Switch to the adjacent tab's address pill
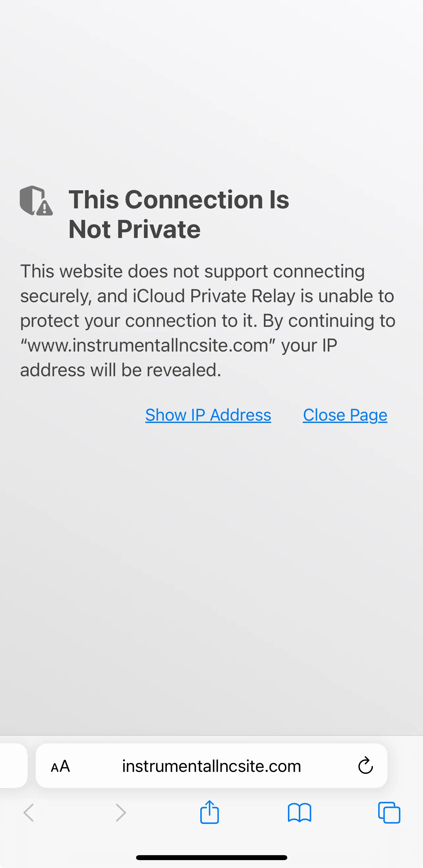 (x=14, y=766)
